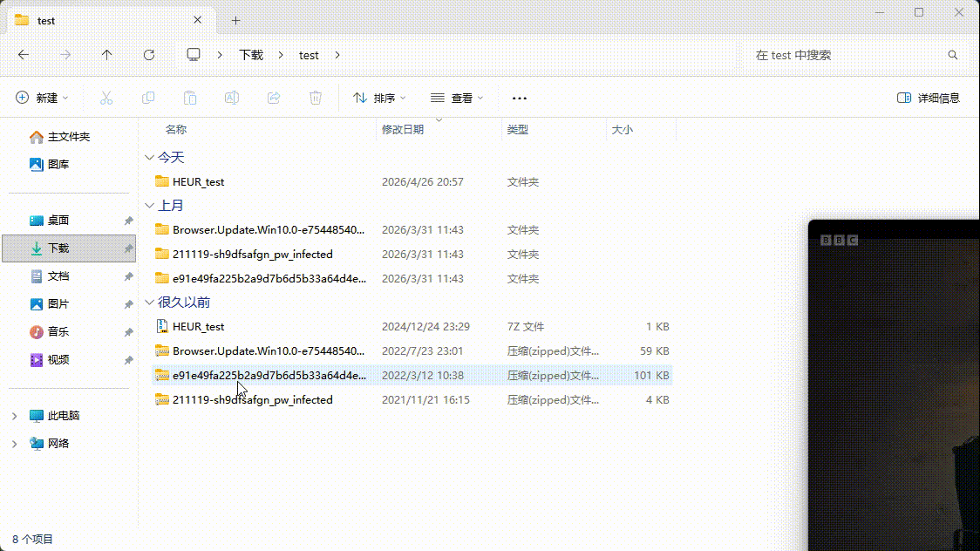Image resolution: width=980 pixels, height=551 pixels.
Task: Sort by Type column header
Action: click(518, 129)
